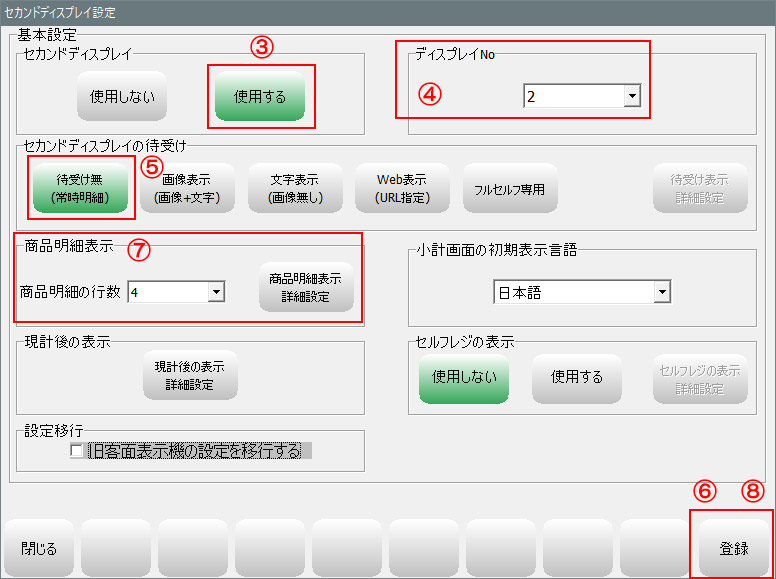This screenshot has height=579, width=776.
Task: Open 現計後の表示 詳細設定
Action: tap(190, 376)
